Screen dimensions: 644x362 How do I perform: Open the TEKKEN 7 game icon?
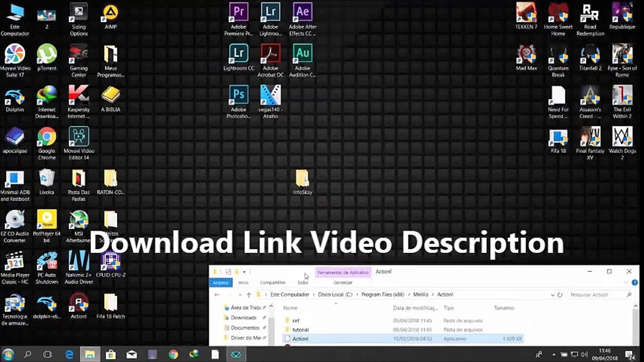(526, 16)
